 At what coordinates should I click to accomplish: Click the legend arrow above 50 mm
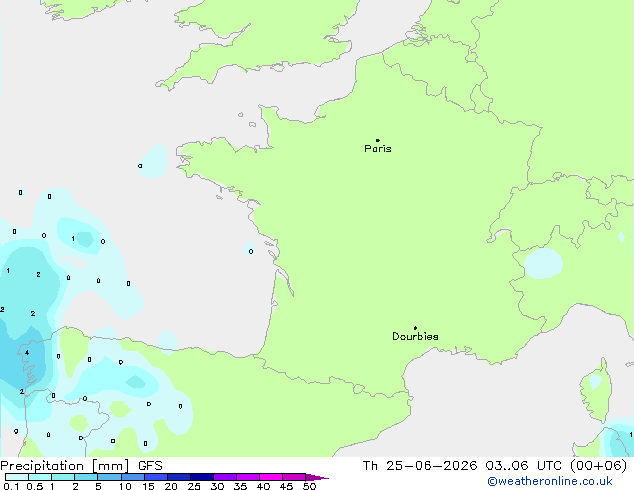(317, 477)
